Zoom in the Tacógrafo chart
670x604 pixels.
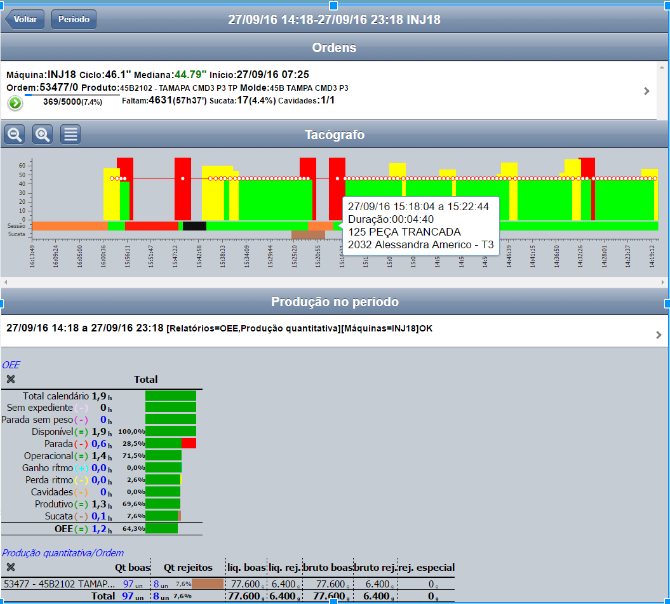(x=42, y=135)
